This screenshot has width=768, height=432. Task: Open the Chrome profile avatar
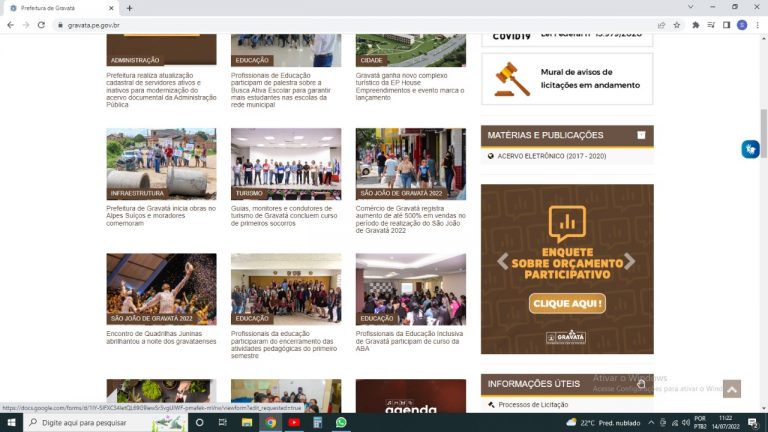click(742, 25)
